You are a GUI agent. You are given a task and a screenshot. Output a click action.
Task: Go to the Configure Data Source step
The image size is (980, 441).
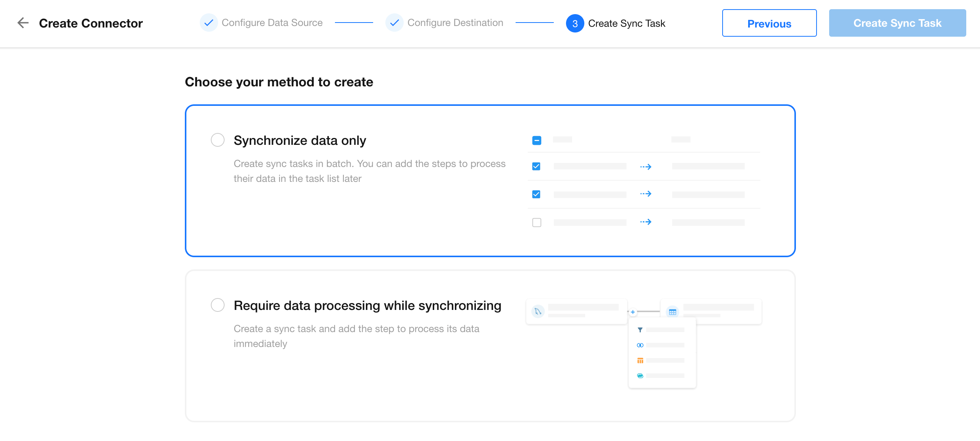tap(272, 23)
